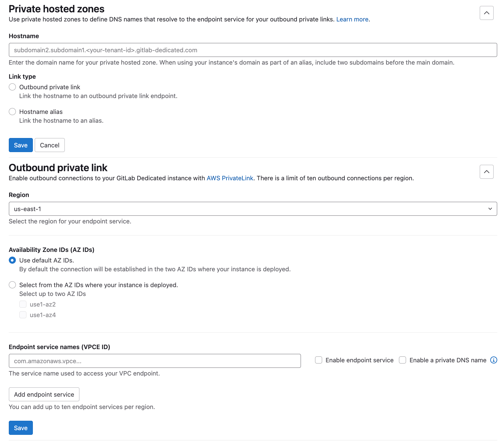Collapse the Private hosted zones section

pyautogui.click(x=486, y=13)
